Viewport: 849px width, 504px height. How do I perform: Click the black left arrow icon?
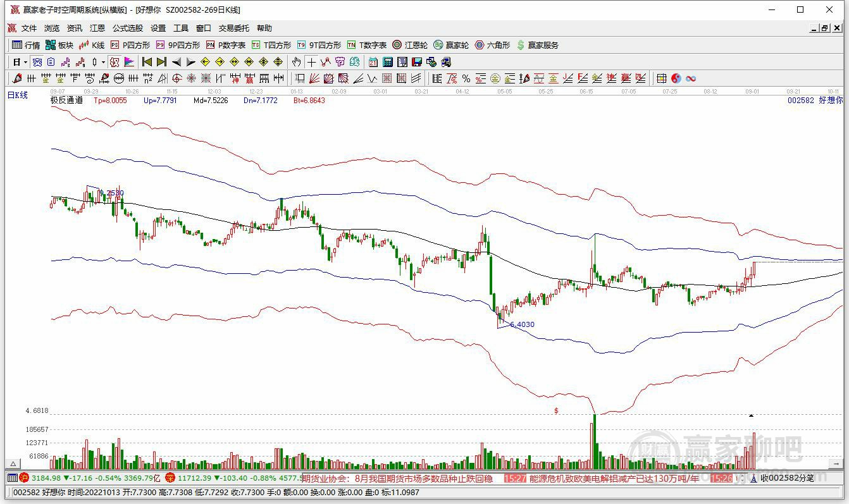pyautogui.click(x=177, y=62)
